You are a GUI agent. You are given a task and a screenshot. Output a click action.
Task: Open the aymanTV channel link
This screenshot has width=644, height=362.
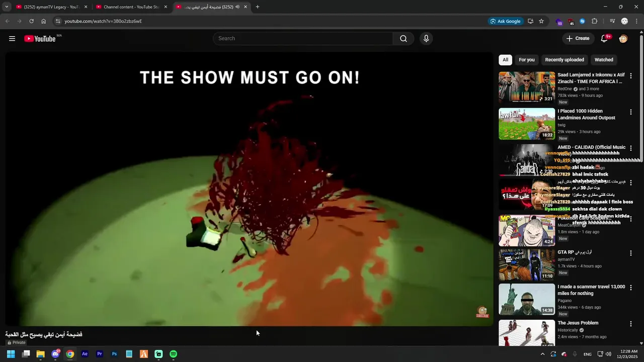[x=566, y=259]
